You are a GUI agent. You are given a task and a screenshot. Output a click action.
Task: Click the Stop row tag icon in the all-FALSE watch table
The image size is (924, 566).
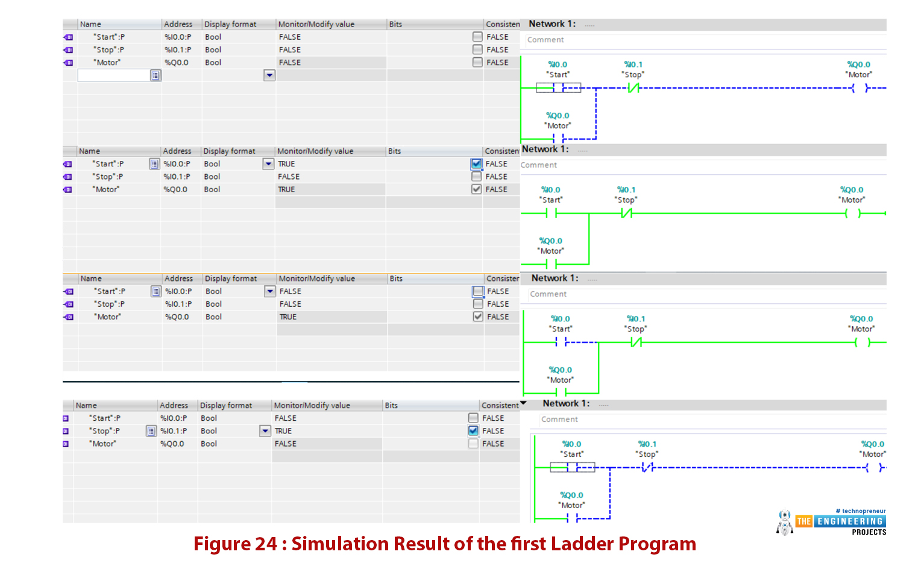pos(68,50)
